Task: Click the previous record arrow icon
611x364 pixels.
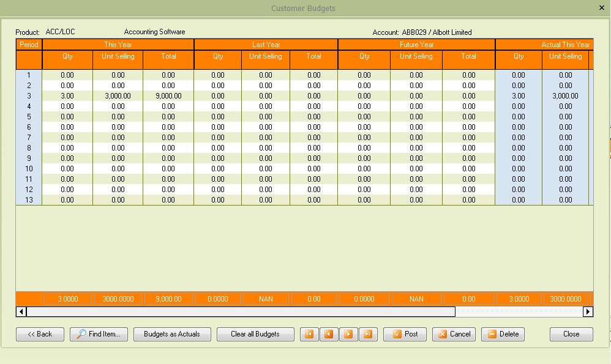Action: [x=329, y=334]
